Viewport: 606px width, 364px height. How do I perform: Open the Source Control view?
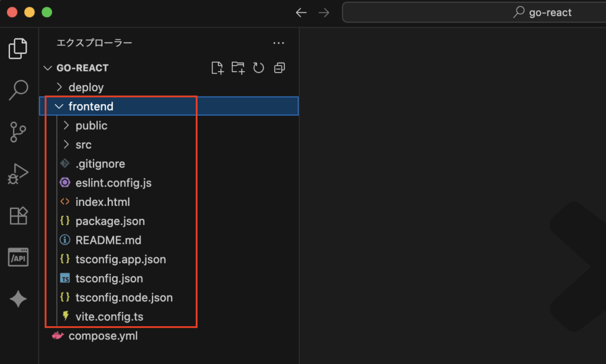tap(18, 132)
